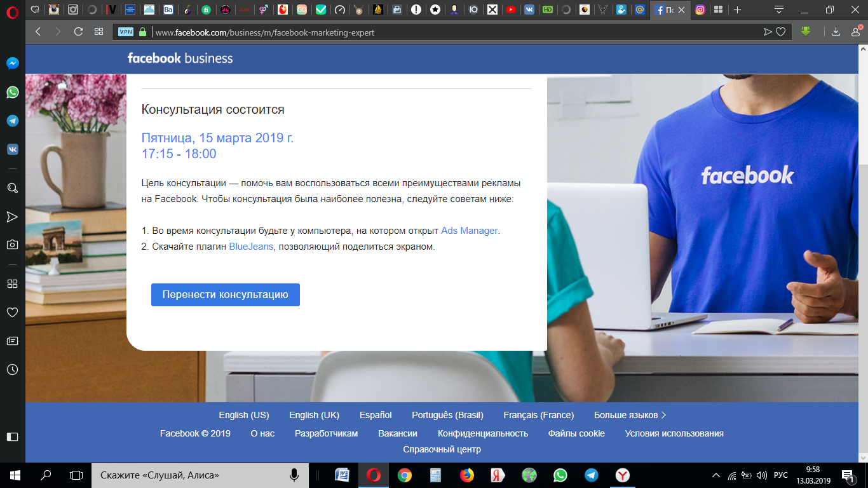Switch to the green fi tab

(206, 10)
